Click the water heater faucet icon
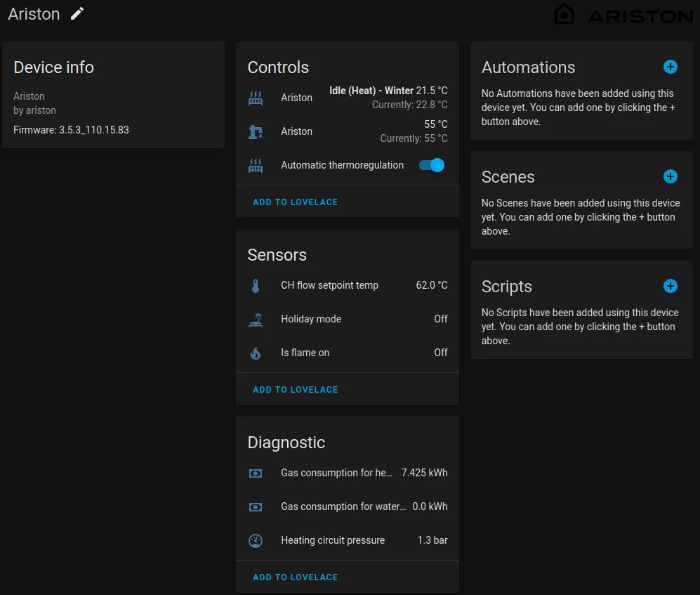 pos(256,132)
